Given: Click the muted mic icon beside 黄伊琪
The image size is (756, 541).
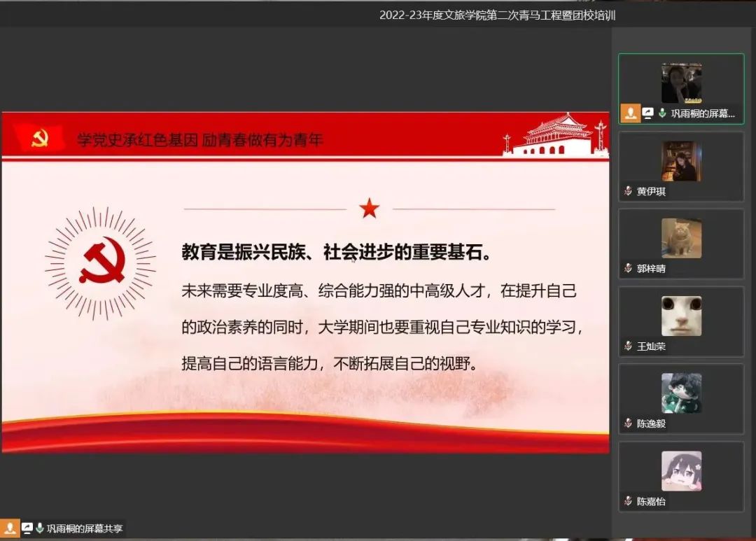Looking at the screenshot, I should click(x=628, y=191).
